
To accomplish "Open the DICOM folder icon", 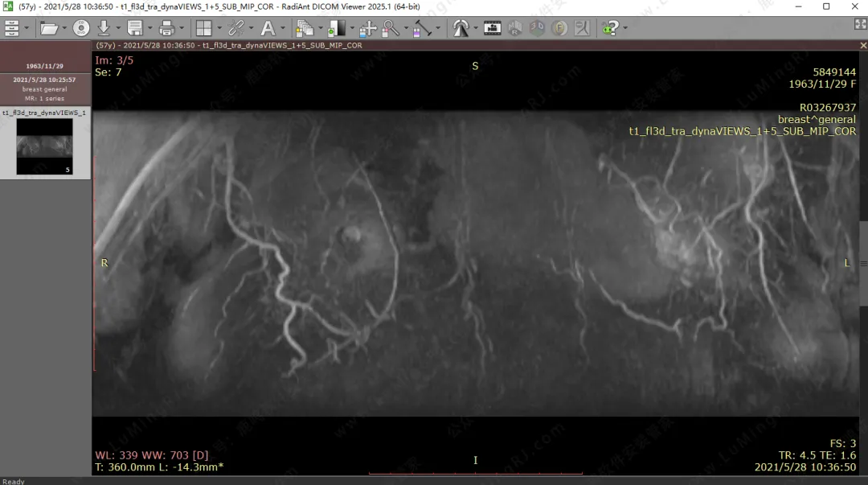I will (x=49, y=29).
